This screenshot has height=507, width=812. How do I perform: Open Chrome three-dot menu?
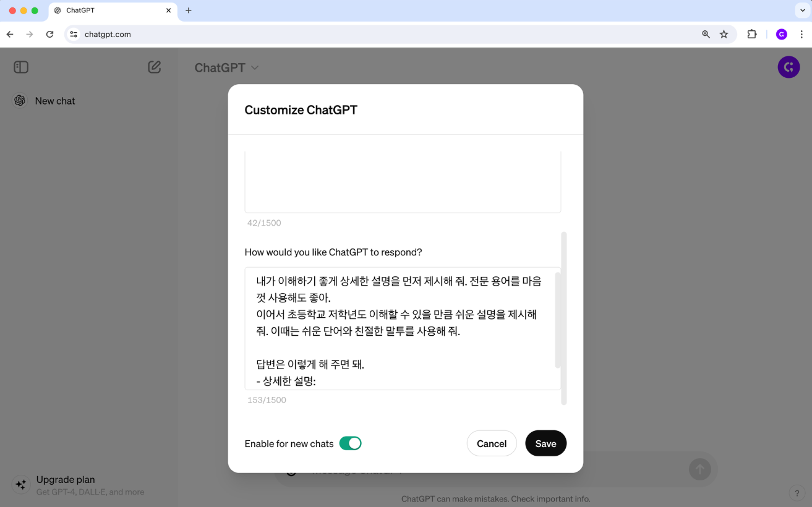point(801,35)
